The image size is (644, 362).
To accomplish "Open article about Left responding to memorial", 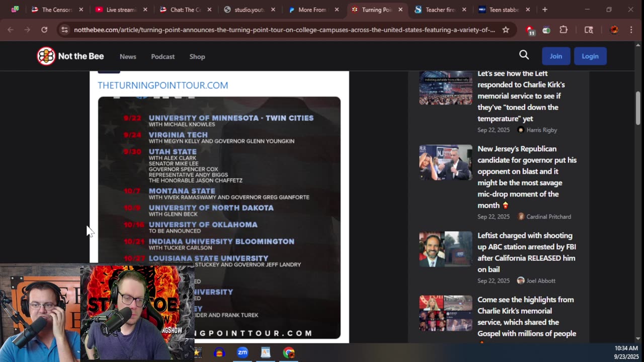I will tap(521, 96).
